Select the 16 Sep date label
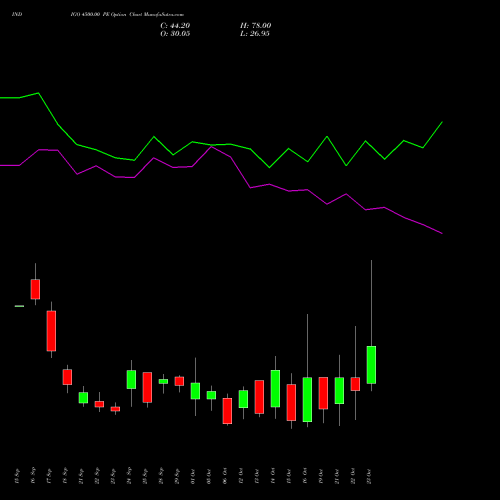 click(x=33, y=476)
